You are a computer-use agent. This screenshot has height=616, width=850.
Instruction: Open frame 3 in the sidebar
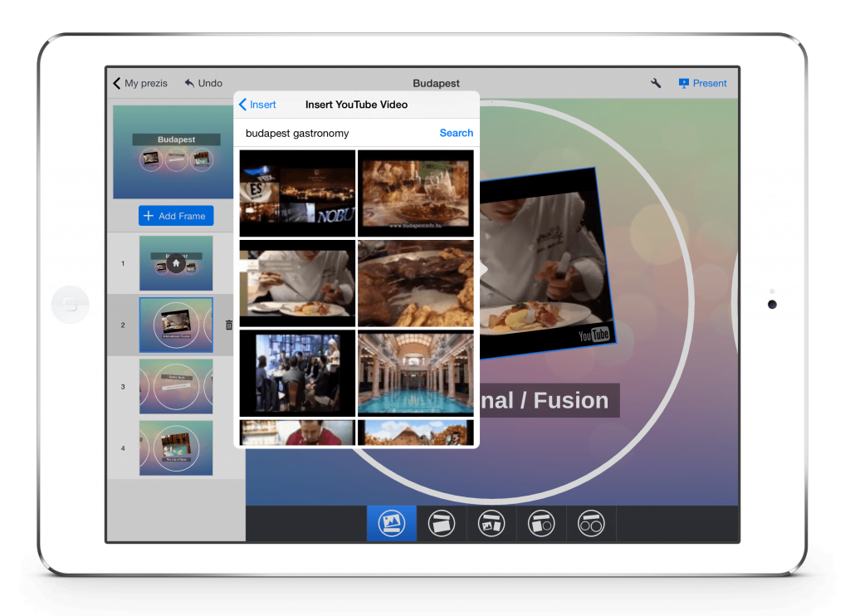176,386
